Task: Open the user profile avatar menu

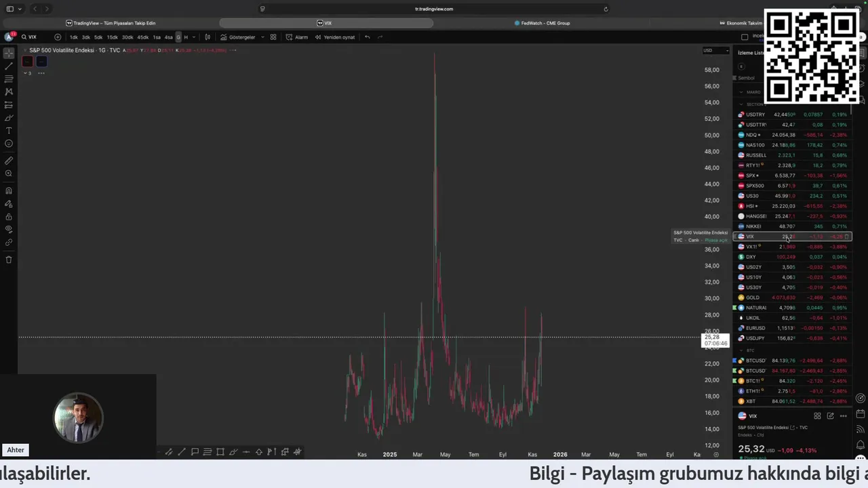Action: pyautogui.click(x=9, y=37)
